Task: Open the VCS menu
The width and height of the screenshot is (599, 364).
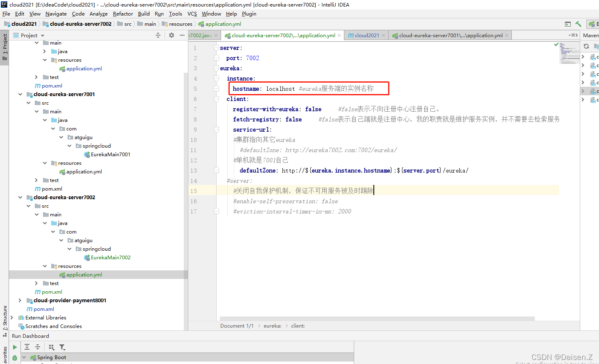Action: pos(192,14)
